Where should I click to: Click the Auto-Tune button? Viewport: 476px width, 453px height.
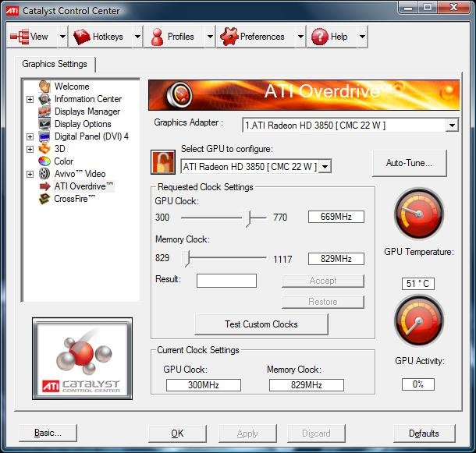point(409,163)
